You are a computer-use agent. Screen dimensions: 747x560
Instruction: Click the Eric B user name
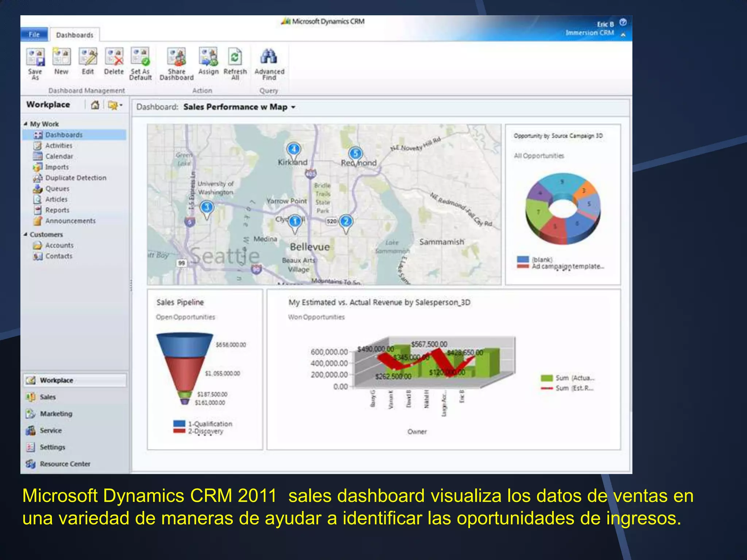pos(605,24)
